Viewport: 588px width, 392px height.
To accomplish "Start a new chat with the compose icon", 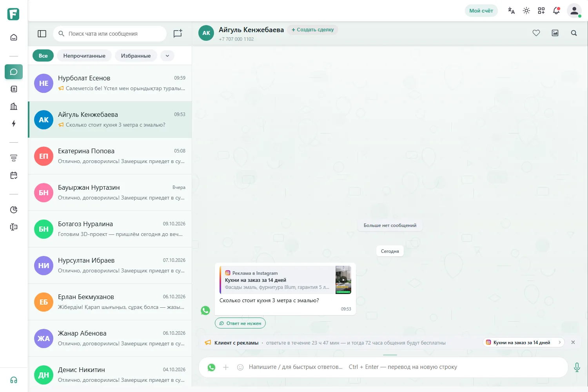I will tap(178, 34).
